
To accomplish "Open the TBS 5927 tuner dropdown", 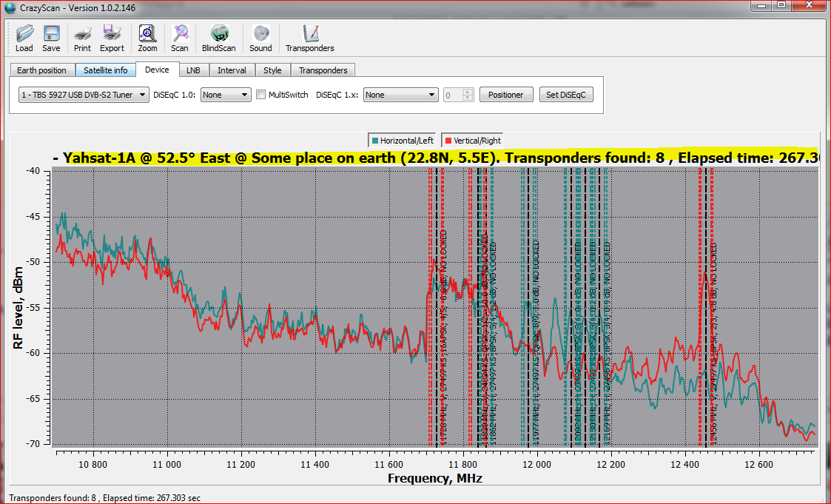I will 83,95.
